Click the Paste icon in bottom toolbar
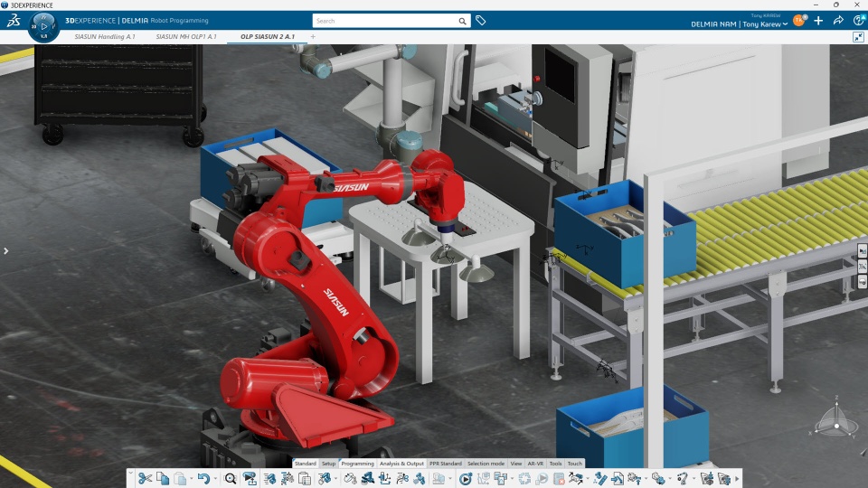Viewport: 868px width, 488px height. coord(180,479)
